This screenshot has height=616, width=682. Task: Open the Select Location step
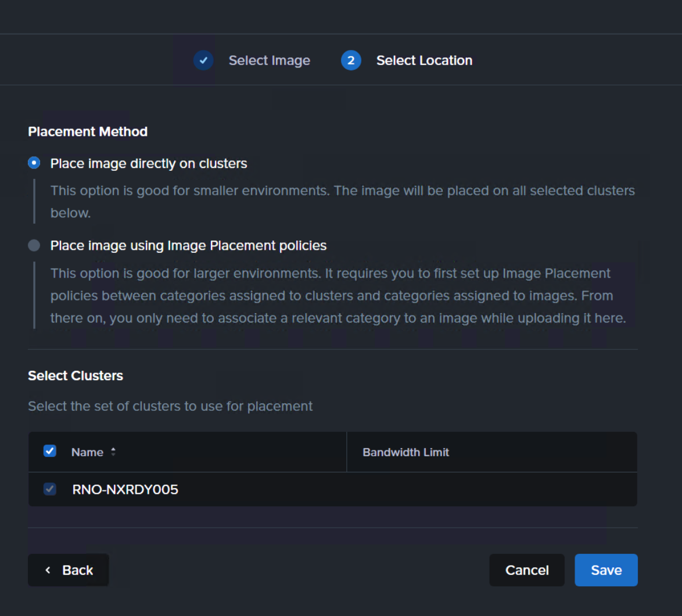tap(424, 60)
